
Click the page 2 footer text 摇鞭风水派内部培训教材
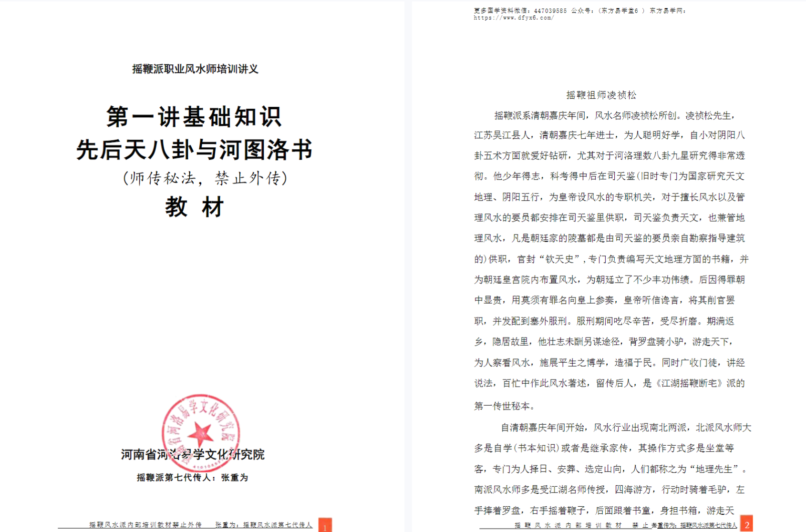pos(568,525)
